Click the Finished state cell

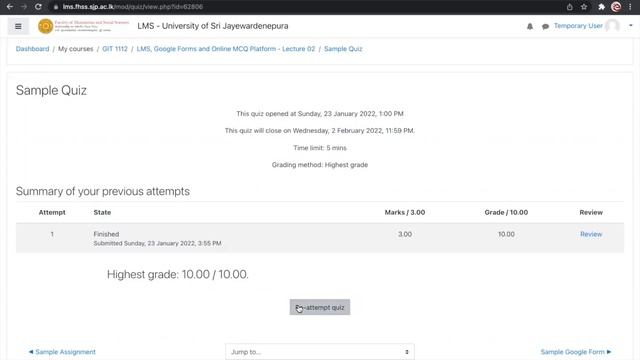(106, 234)
